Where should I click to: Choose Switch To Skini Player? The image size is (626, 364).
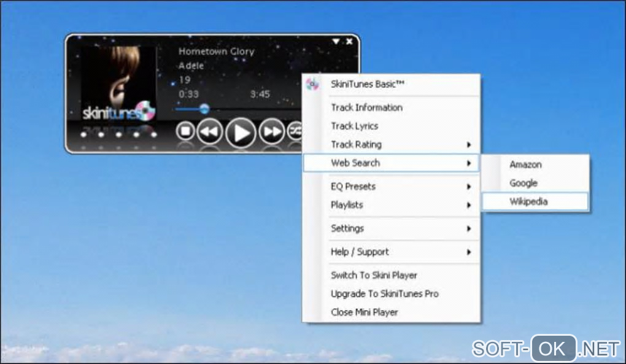coord(392,275)
